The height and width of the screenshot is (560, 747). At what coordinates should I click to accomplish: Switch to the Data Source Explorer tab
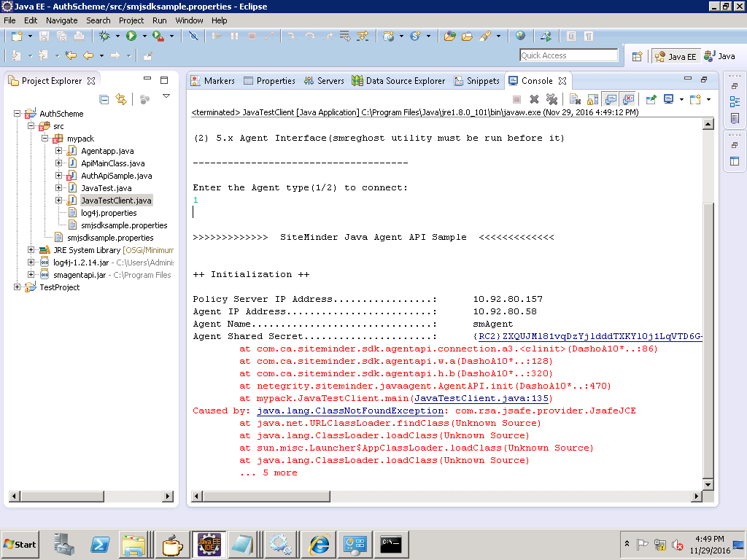click(398, 81)
